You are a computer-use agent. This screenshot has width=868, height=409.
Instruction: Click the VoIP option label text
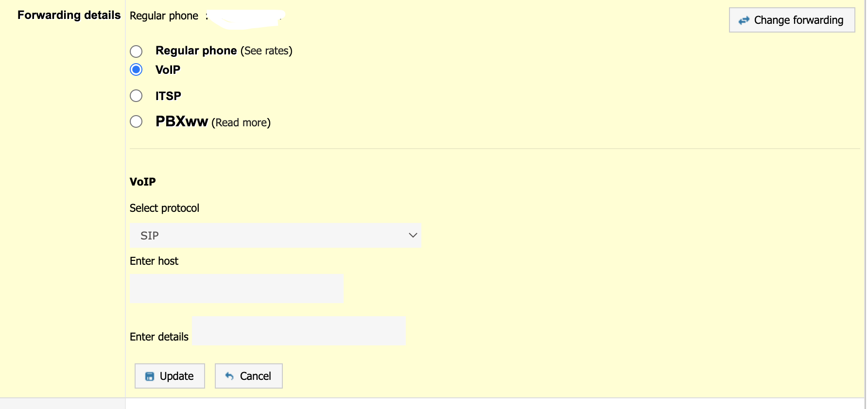click(x=168, y=70)
